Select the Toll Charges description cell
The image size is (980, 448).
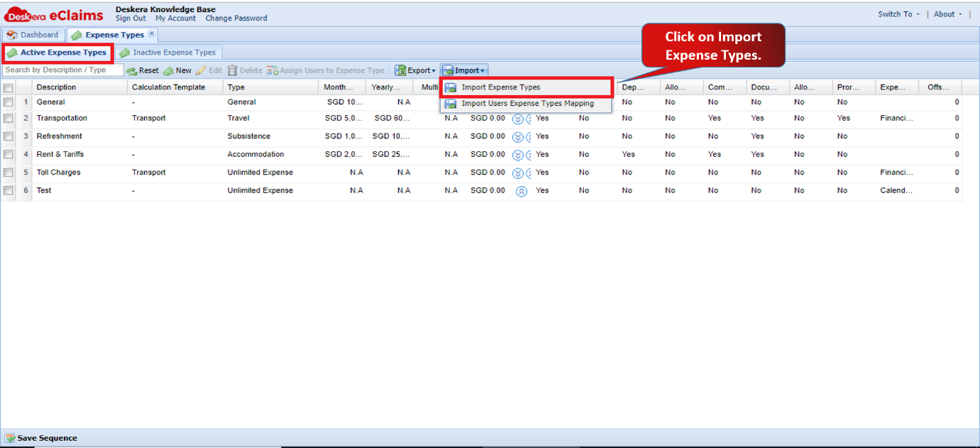pyautogui.click(x=80, y=173)
